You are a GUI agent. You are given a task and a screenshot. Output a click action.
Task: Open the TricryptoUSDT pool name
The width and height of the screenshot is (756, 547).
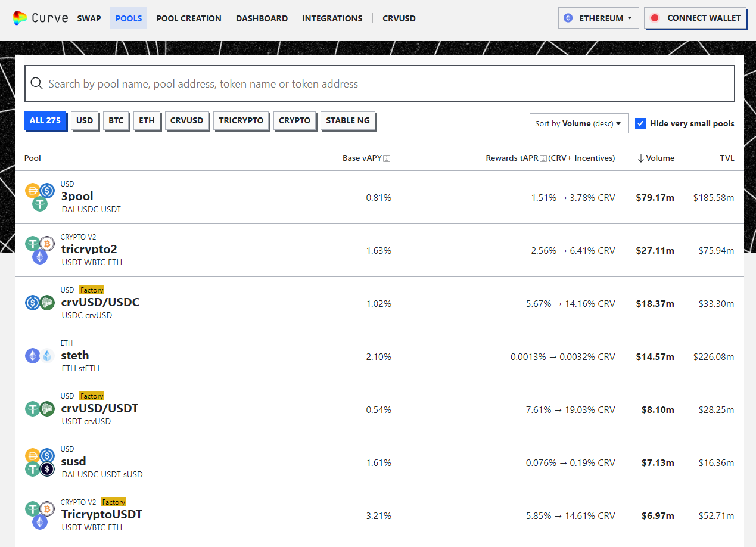[x=102, y=515]
